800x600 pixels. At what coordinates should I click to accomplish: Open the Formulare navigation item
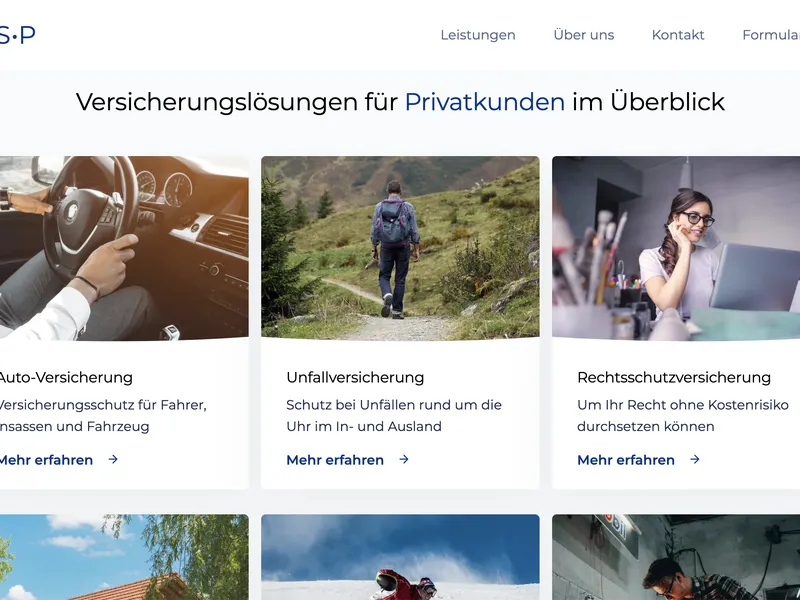pyautogui.click(x=771, y=35)
